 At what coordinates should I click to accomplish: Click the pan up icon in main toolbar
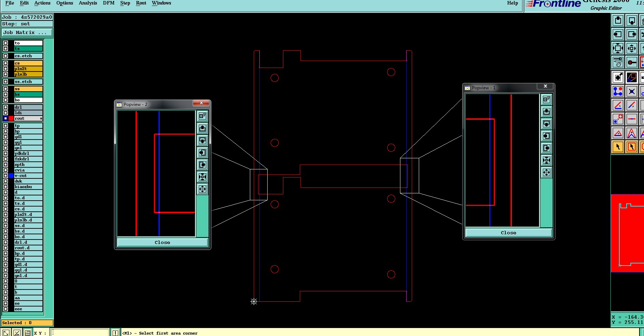click(x=618, y=20)
